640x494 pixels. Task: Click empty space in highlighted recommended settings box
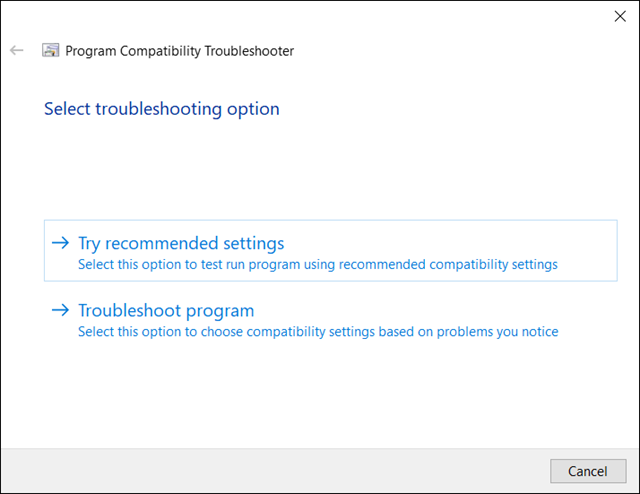tap(588, 245)
